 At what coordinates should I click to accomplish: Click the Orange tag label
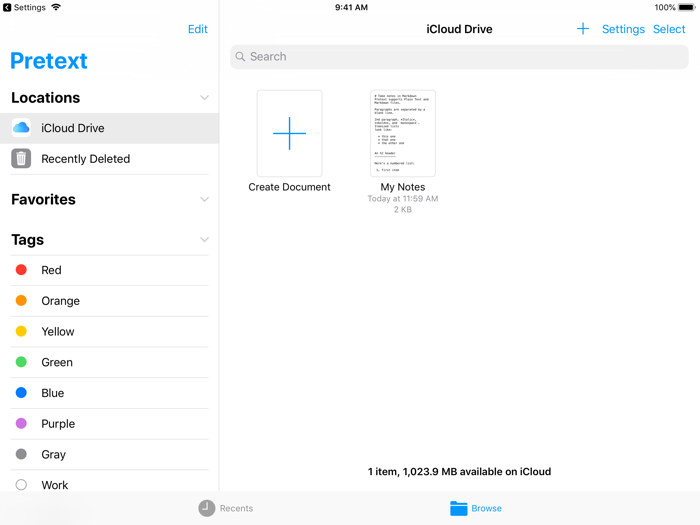click(61, 301)
